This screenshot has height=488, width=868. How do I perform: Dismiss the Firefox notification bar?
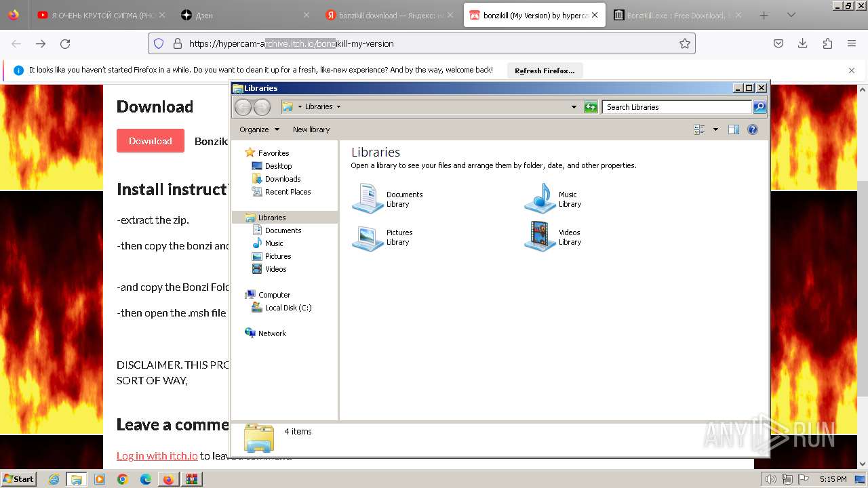[852, 70]
